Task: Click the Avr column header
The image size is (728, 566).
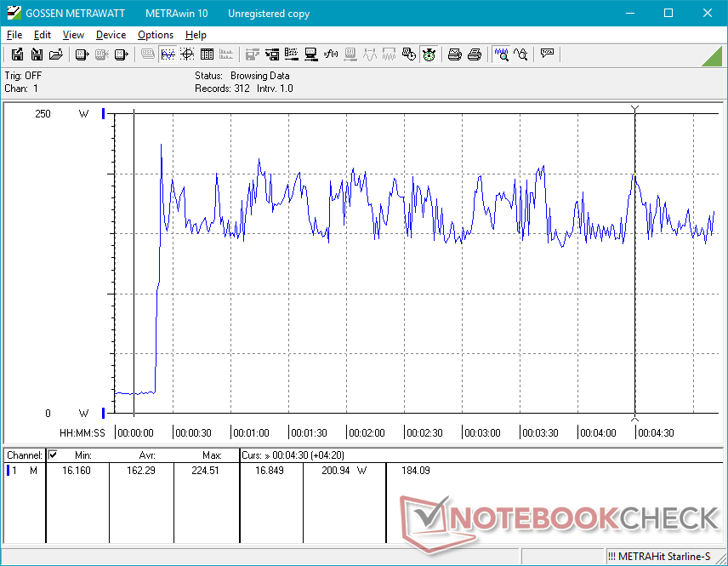Action: tap(147, 455)
